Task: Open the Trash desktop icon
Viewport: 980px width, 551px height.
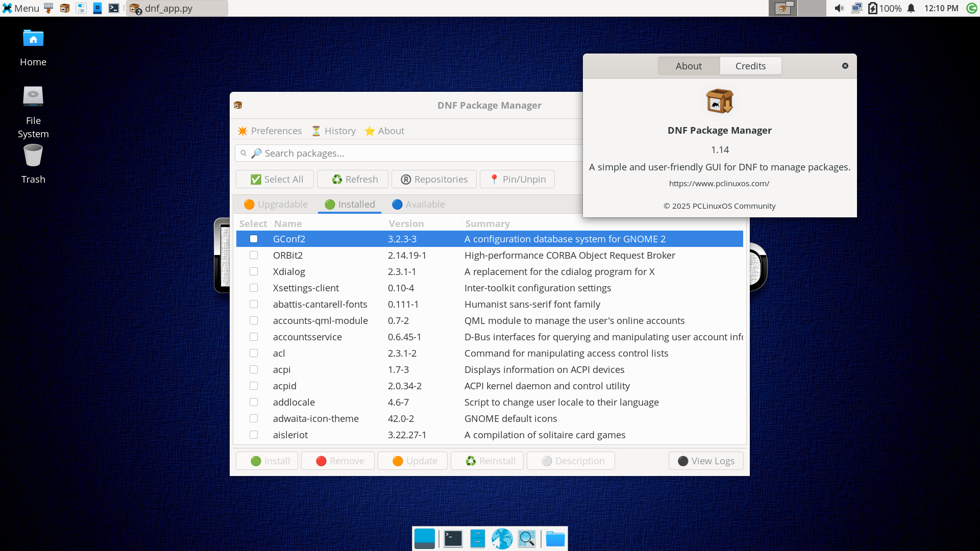Action: click(x=33, y=164)
